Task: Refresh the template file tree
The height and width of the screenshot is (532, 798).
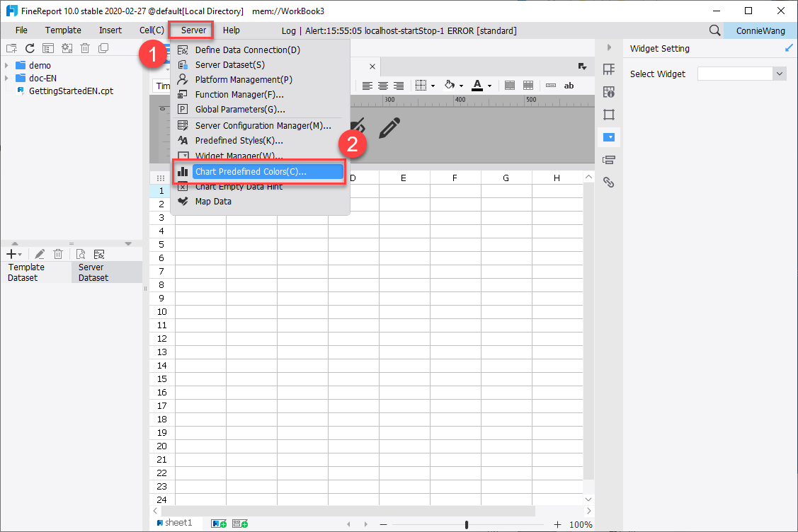Action: tap(28, 47)
